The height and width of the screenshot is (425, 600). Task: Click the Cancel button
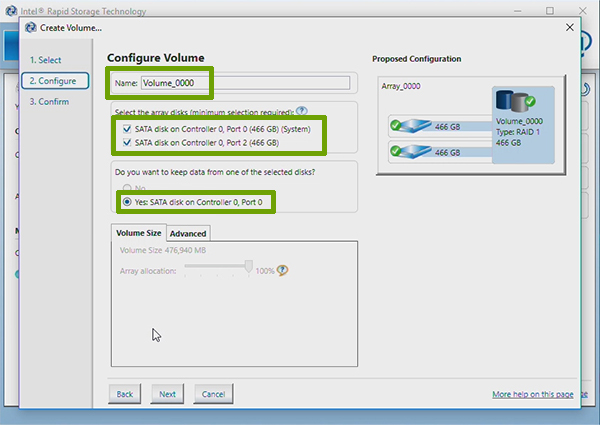click(x=213, y=394)
